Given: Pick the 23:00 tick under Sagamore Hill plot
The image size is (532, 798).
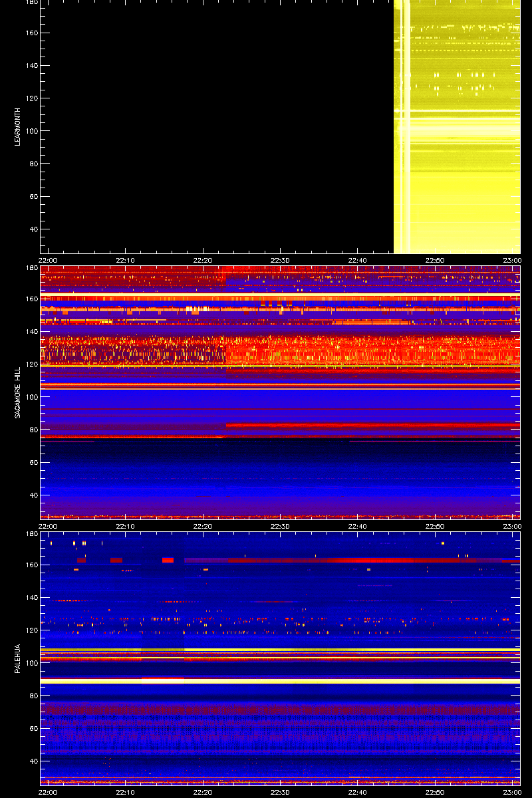Looking at the screenshot, I should [513, 526].
